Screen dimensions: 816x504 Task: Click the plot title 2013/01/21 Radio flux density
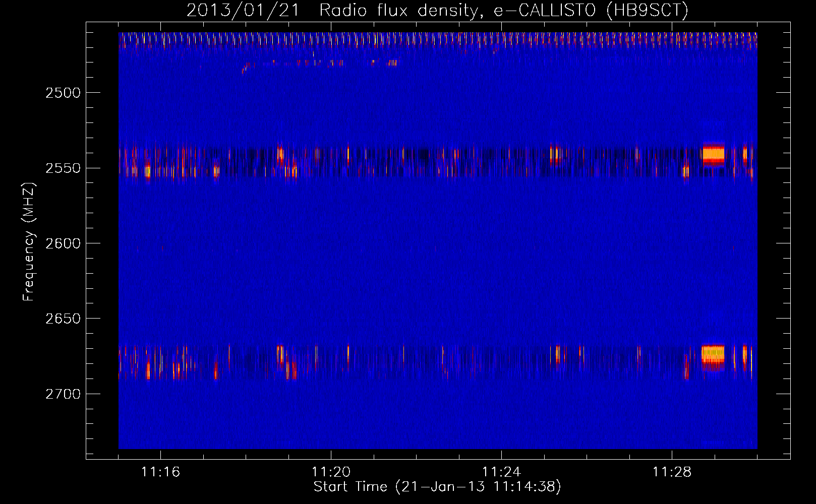(437, 10)
